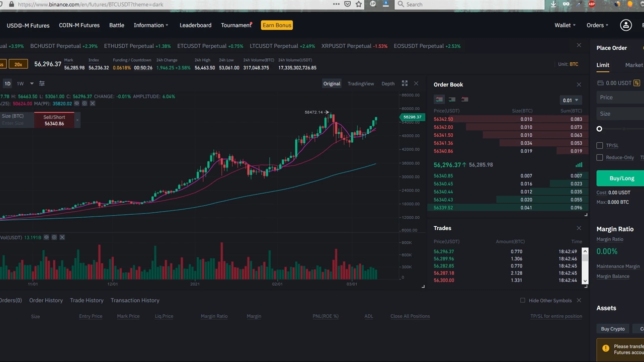Click the transfer icon beside 0.00 USDT
The height and width of the screenshot is (362, 644).
[x=636, y=83]
